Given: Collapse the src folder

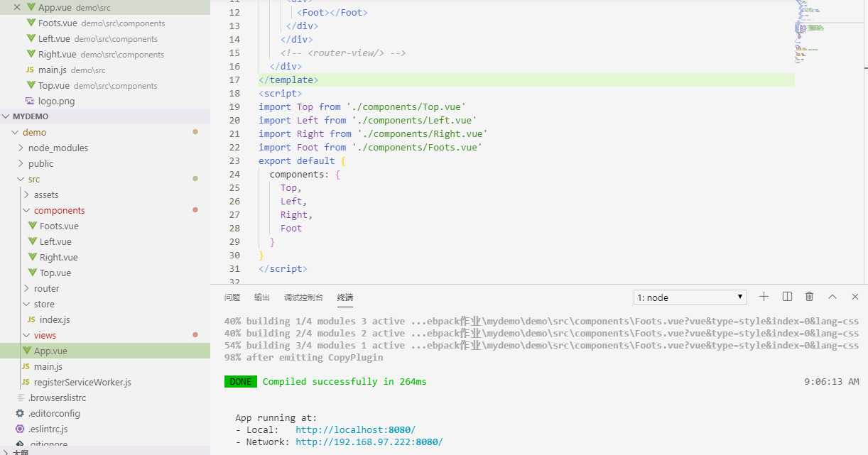Looking at the screenshot, I should (105, 179).
